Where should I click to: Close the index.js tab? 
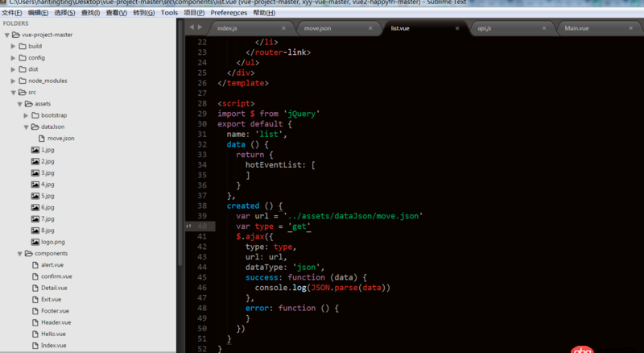tap(283, 28)
